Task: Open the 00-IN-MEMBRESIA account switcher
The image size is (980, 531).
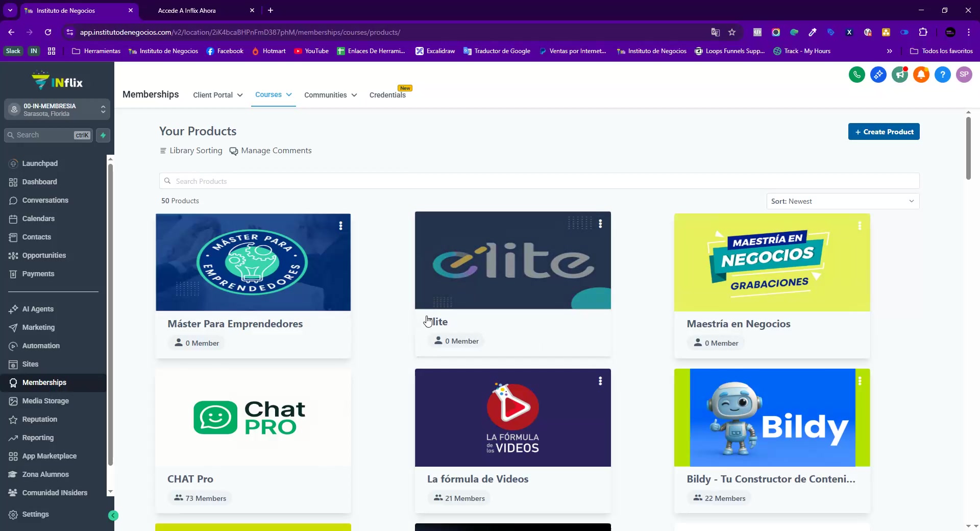Action: coord(57,109)
